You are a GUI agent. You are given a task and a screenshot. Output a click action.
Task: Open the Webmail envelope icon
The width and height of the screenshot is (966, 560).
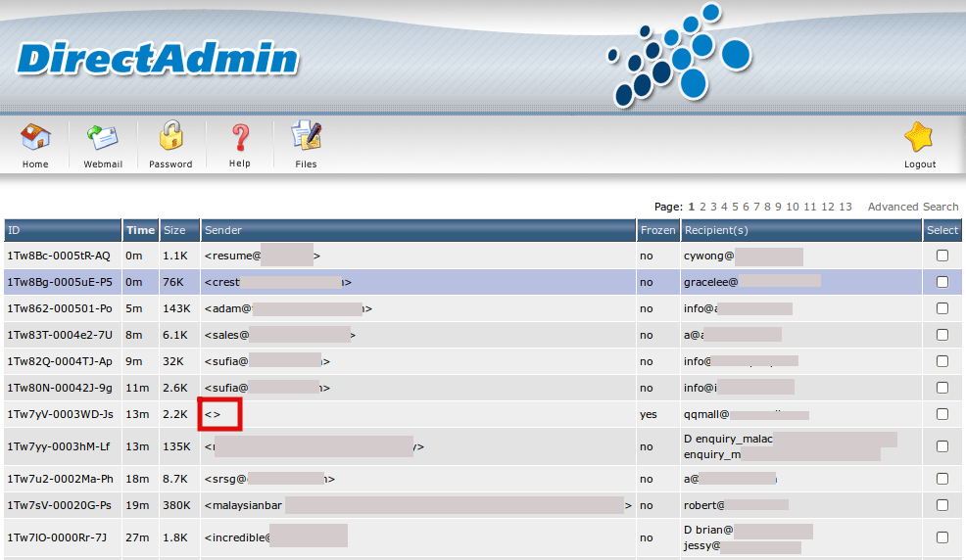tap(102, 137)
